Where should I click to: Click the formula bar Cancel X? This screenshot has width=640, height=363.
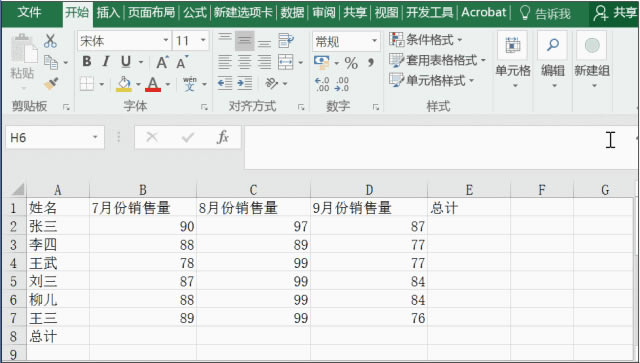[x=152, y=137]
